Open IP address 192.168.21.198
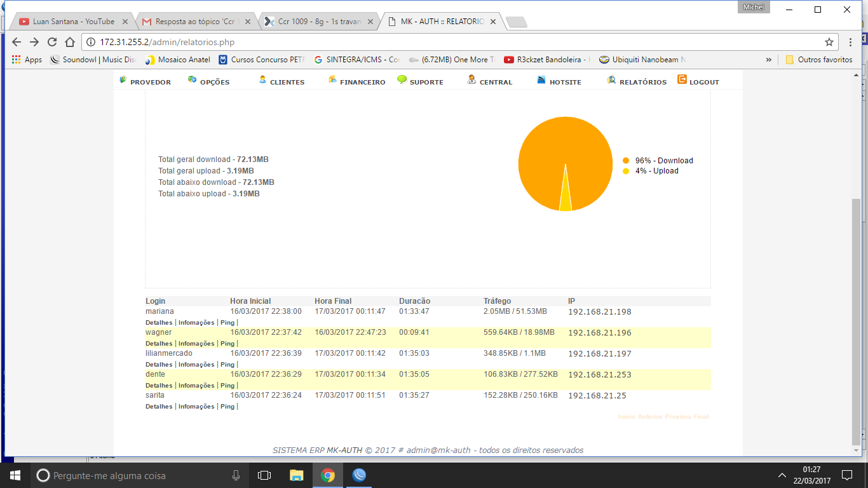 click(x=600, y=312)
